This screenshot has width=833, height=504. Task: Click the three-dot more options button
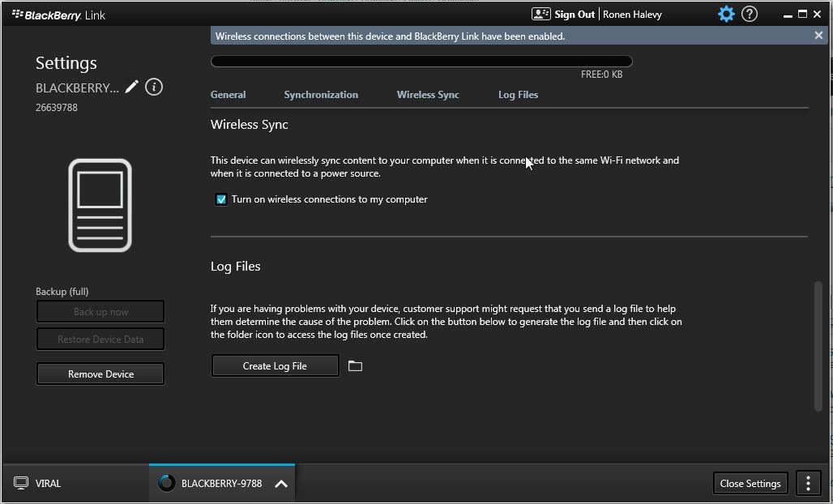coord(808,483)
